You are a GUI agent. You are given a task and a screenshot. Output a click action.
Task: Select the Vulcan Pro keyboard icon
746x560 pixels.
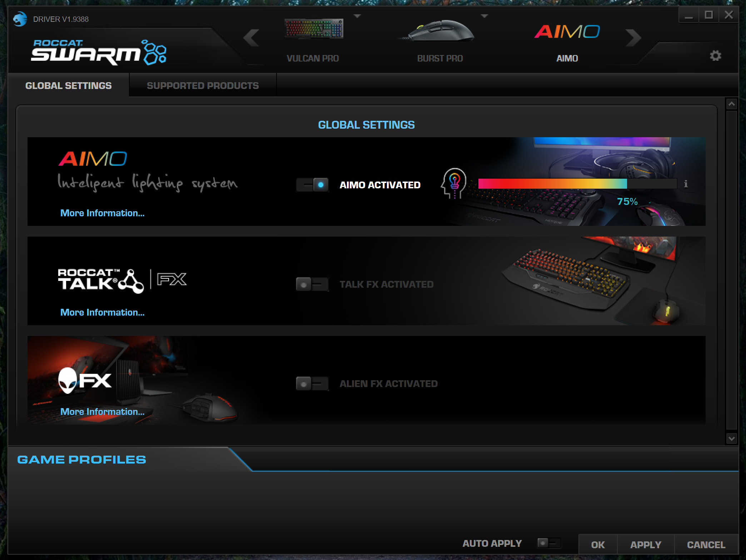pos(314,28)
